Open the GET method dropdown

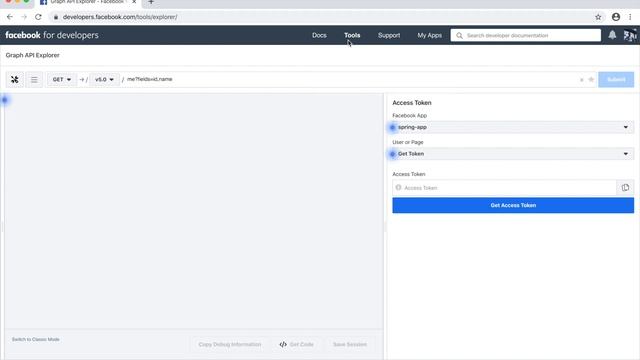(x=62, y=80)
